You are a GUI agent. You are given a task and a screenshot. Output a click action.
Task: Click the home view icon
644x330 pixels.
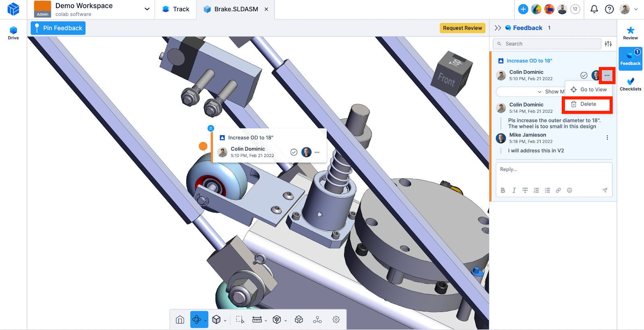click(180, 320)
